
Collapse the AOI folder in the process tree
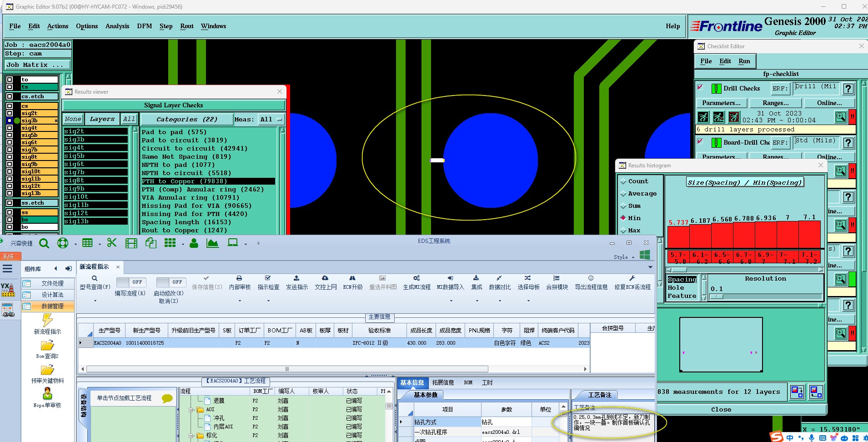tap(191, 410)
